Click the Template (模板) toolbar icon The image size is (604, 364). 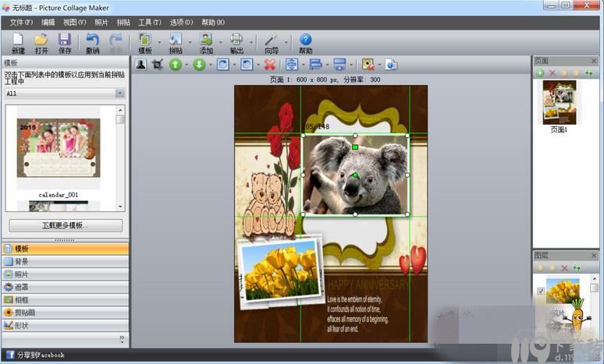[145, 40]
